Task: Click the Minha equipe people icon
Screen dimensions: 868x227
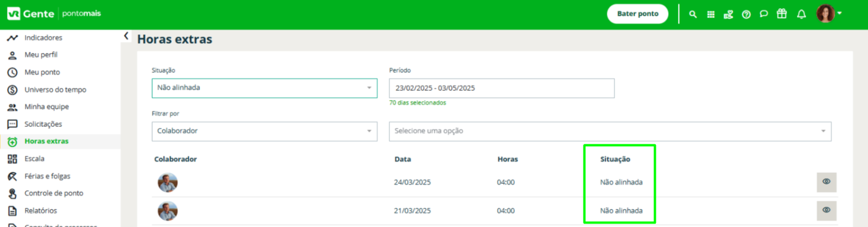Action: (12, 107)
